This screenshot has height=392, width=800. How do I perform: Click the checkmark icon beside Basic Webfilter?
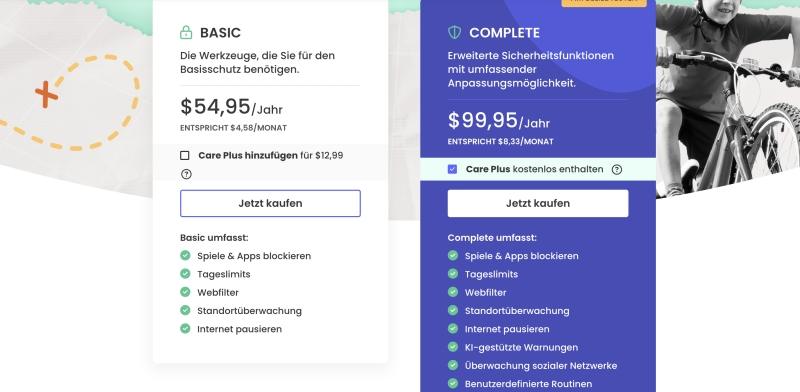185,292
